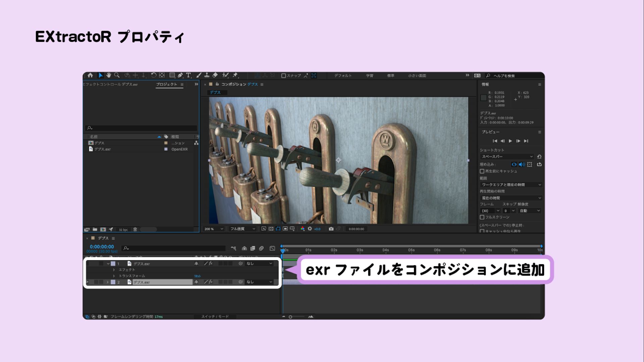Select the Puppet Pin tool
Viewport: 644px width, 362px height.
tap(235, 76)
